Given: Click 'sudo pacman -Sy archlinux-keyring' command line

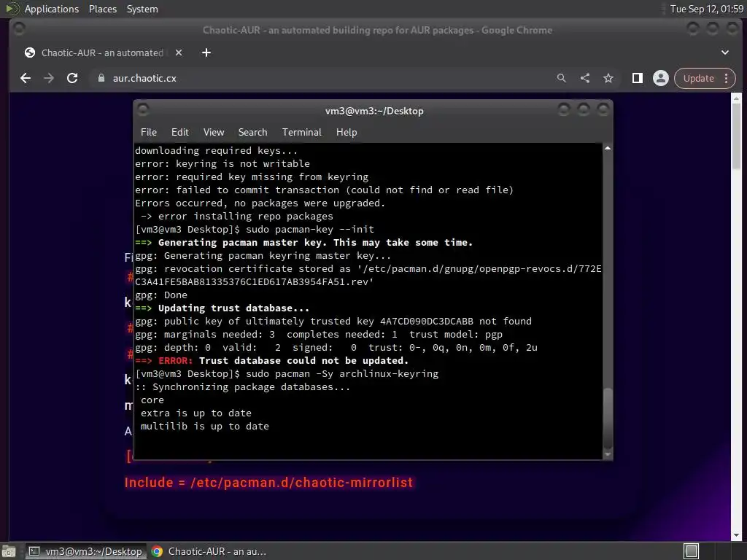Looking at the screenshot, I should [x=342, y=374].
